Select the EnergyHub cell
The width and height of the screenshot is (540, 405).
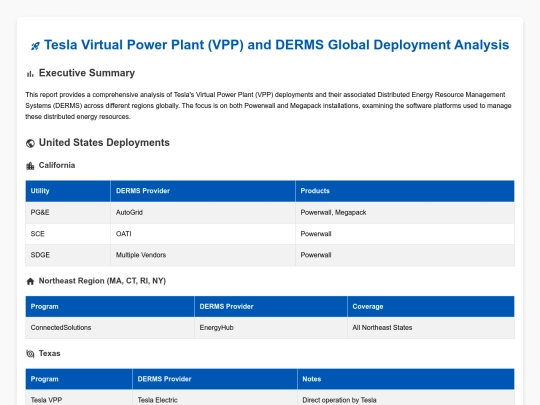click(271, 328)
